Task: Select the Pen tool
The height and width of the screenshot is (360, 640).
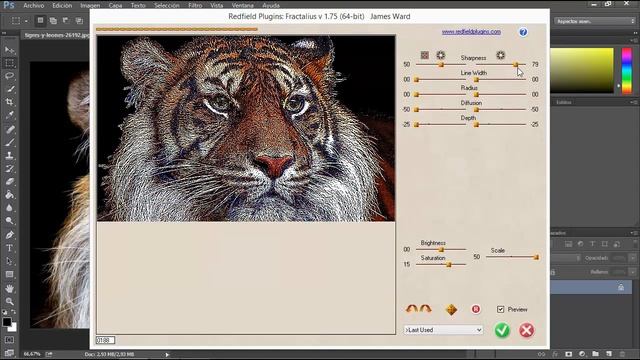Action: (9, 235)
